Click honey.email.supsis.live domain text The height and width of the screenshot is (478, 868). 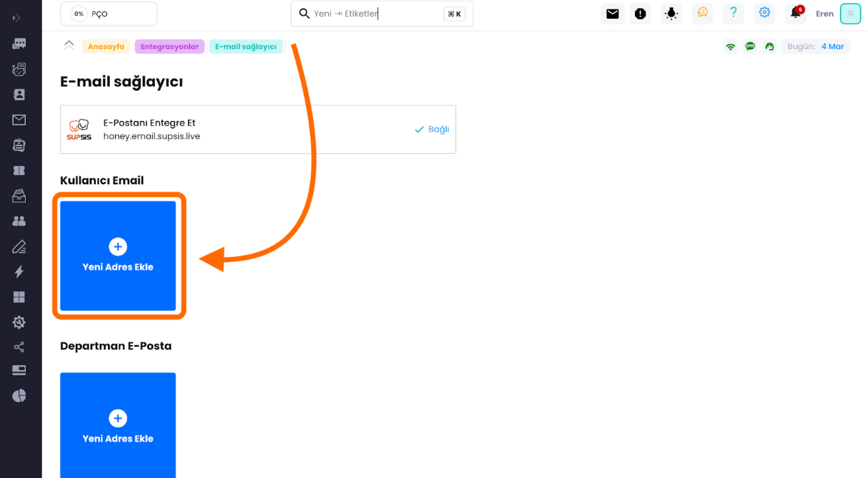tap(152, 136)
